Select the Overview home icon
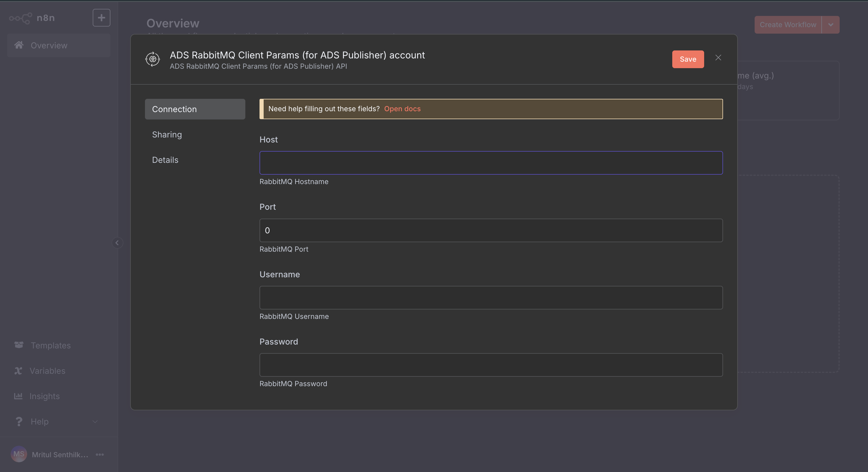 (19, 45)
